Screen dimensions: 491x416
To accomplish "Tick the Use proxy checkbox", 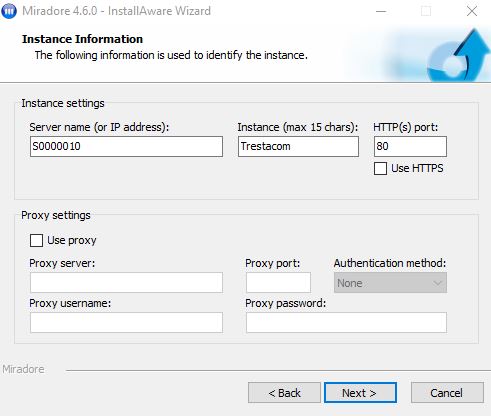I will [x=36, y=240].
